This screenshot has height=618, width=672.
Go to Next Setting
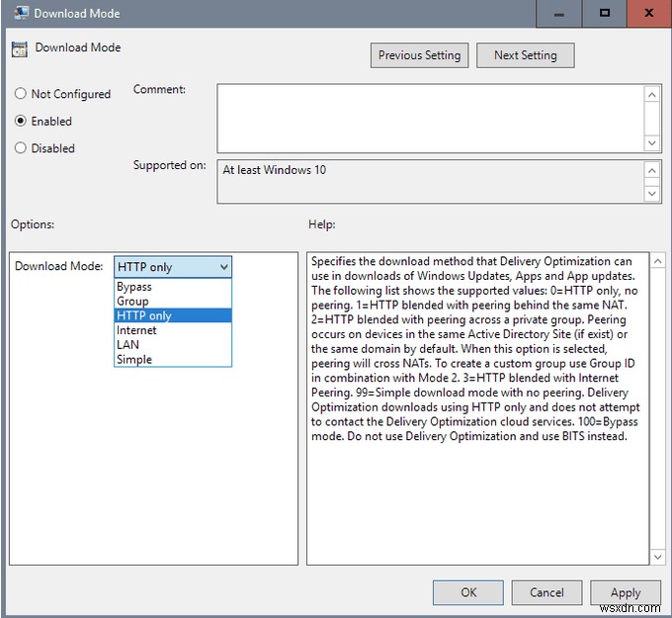(x=526, y=55)
